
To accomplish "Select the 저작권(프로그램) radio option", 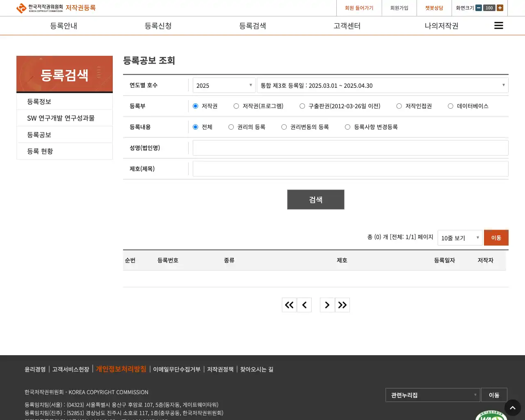I will [x=236, y=106].
